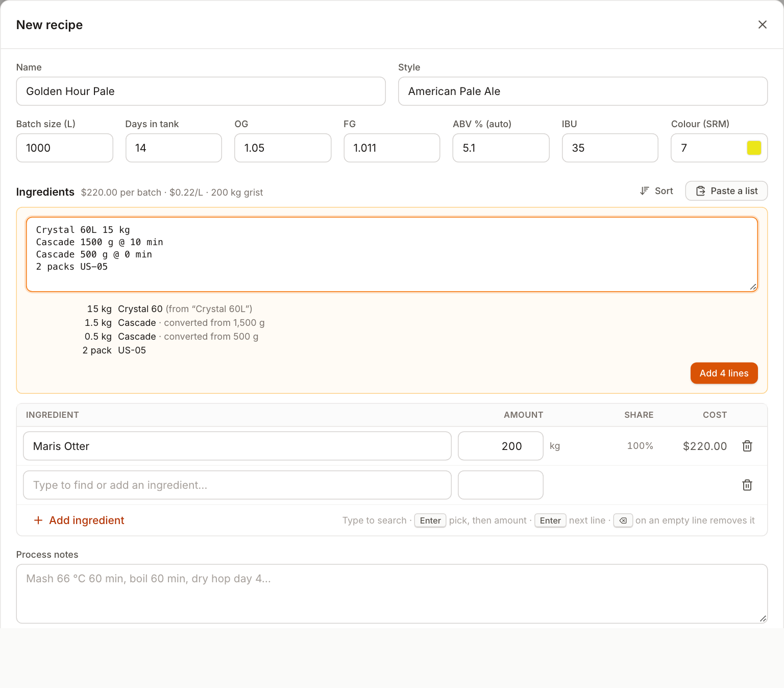Click the 200 amount field
Image resolution: width=784 pixels, height=688 pixels.
(x=501, y=446)
